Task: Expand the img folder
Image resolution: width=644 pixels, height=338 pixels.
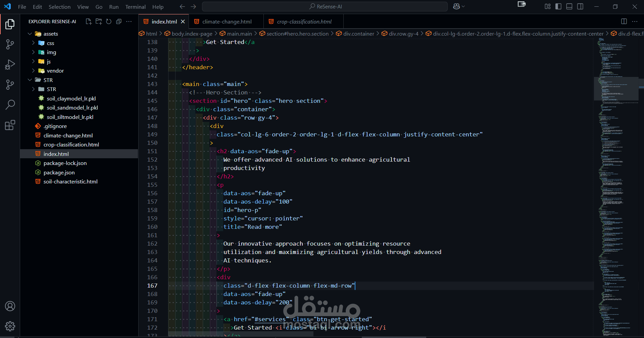Action: 33,52
